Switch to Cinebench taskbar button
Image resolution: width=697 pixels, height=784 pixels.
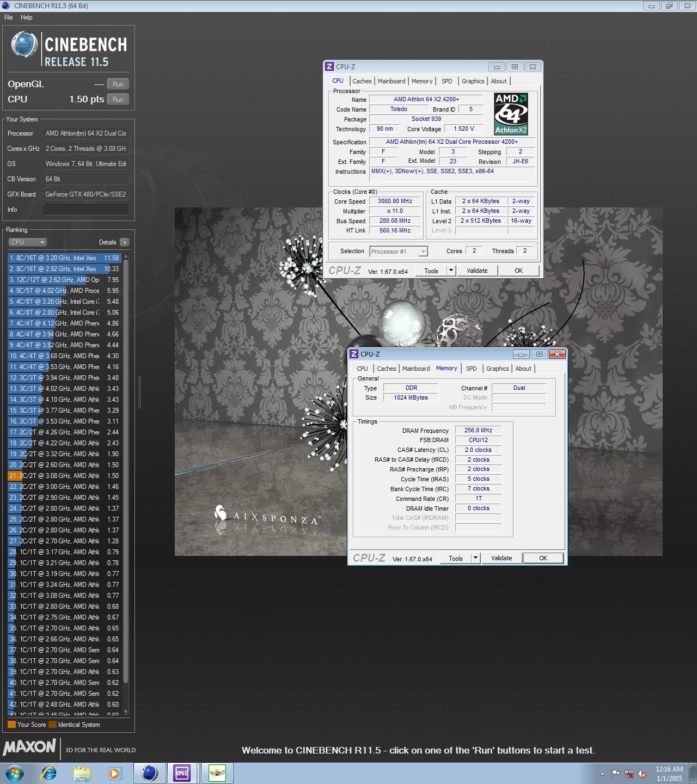click(x=150, y=773)
